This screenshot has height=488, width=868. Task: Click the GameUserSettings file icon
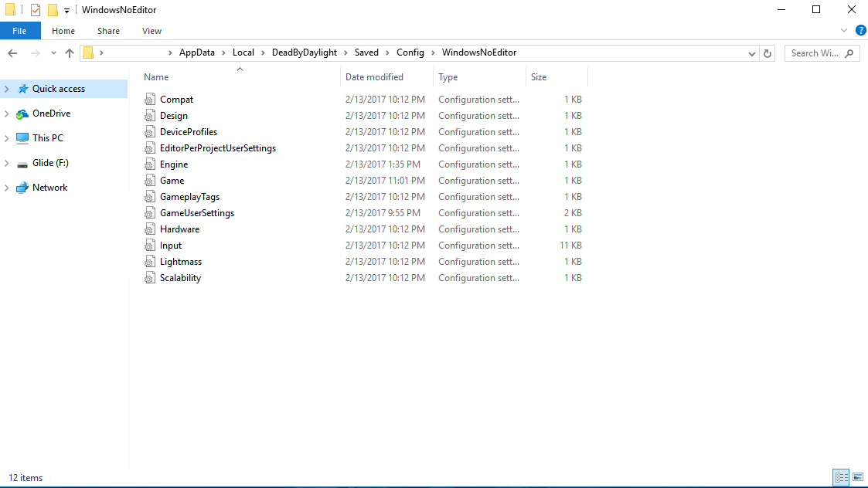pos(150,212)
